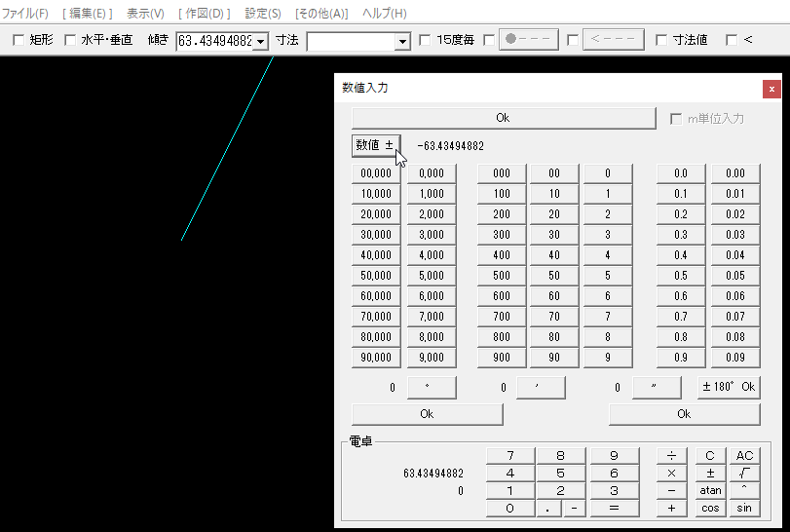The height and width of the screenshot is (532, 790).
Task: Click the calculator readout 63.43494882
Action: coord(433,474)
